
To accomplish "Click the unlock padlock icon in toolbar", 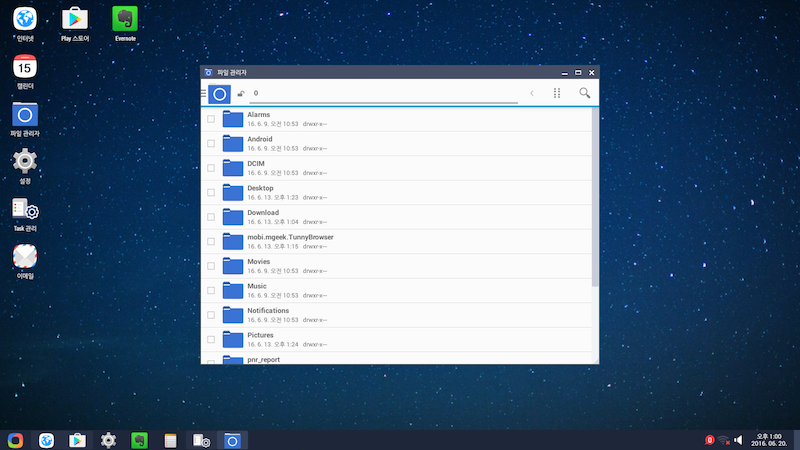I will (x=241, y=93).
